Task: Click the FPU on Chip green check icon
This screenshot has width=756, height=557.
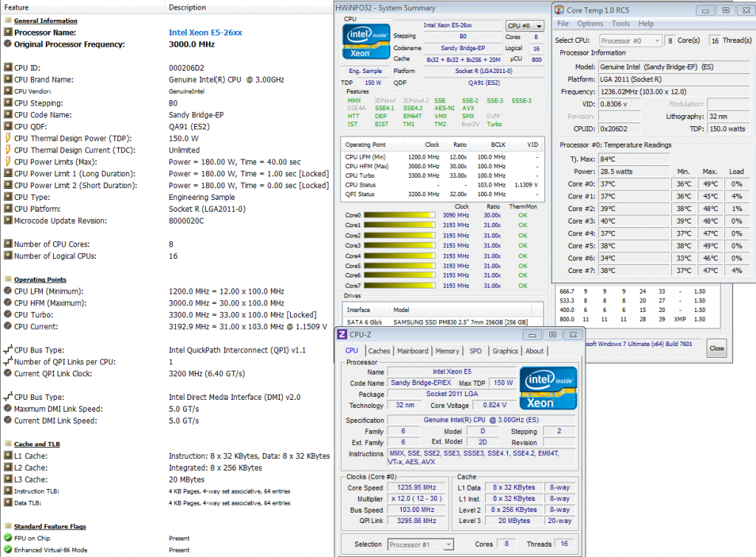Action: (x=8, y=539)
